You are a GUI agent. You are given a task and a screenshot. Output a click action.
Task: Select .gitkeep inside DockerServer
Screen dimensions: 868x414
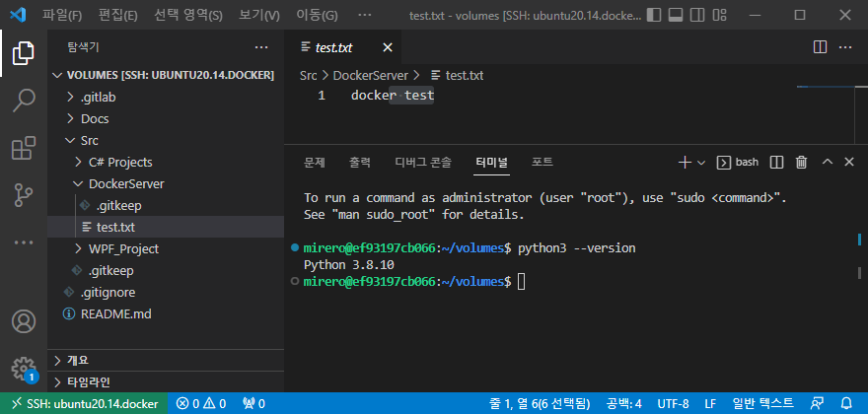166,205
